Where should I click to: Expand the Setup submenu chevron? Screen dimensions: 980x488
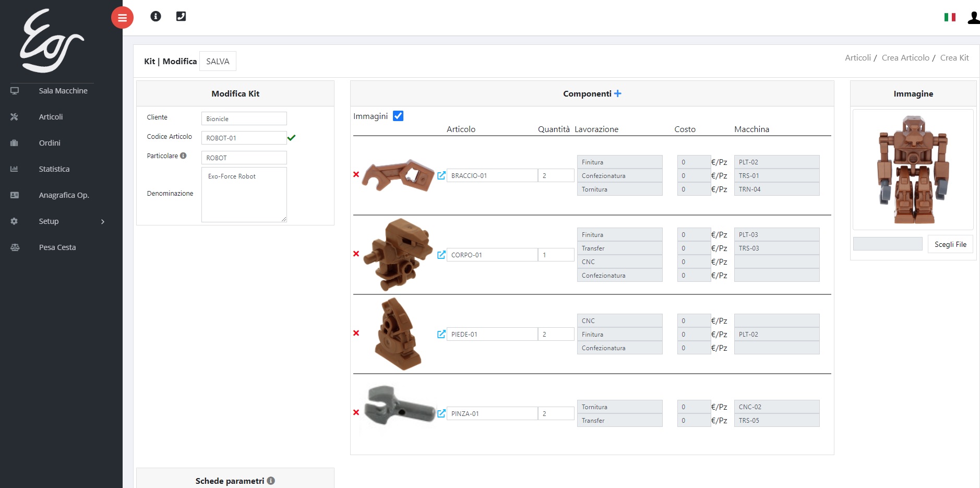point(103,222)
